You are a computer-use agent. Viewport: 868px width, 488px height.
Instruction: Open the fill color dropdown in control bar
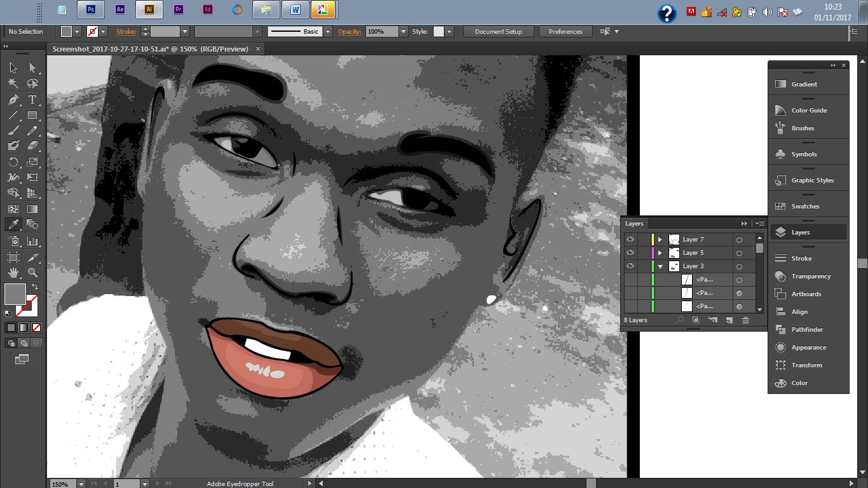[78, 32]
